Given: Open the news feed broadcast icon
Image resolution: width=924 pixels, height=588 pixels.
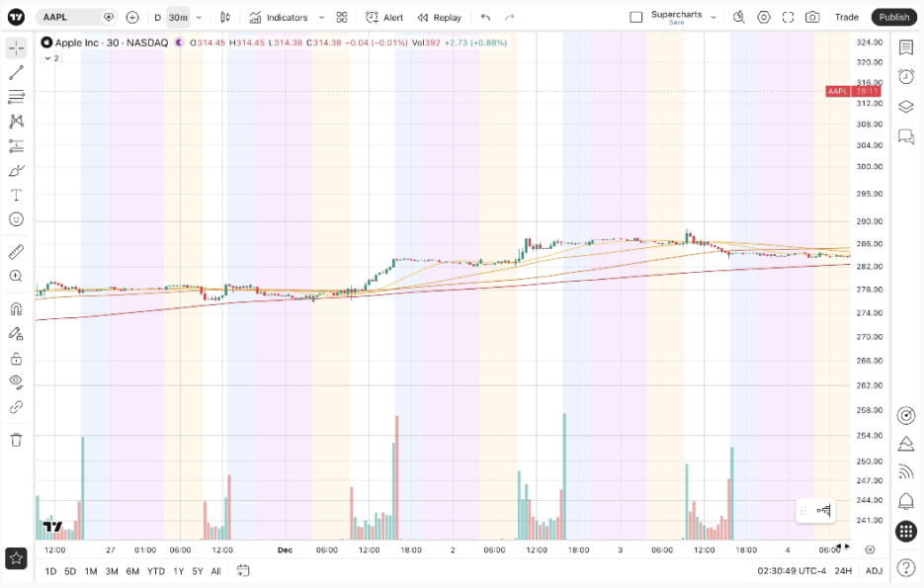Looking at the screenshot, I should (906, 472).
